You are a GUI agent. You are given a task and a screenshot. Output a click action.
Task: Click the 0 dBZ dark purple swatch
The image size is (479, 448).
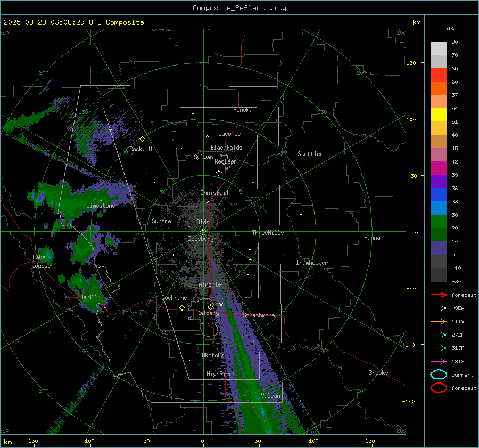[x=439, y=248]
